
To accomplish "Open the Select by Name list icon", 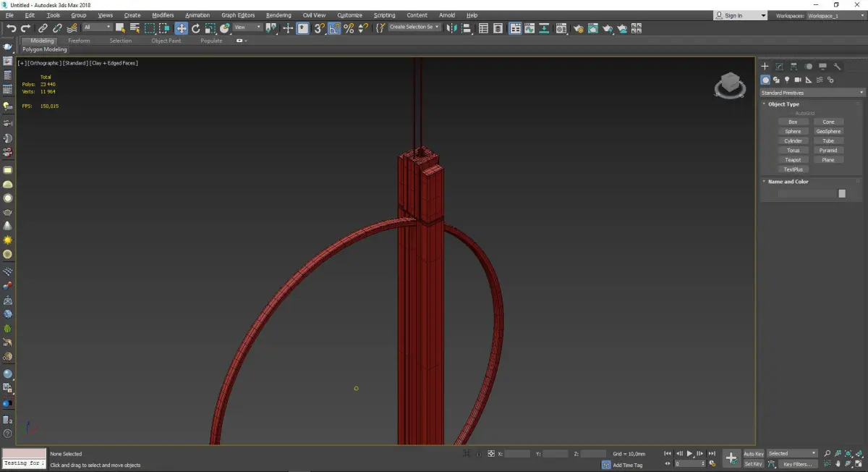I will click(x=135, y=28).
